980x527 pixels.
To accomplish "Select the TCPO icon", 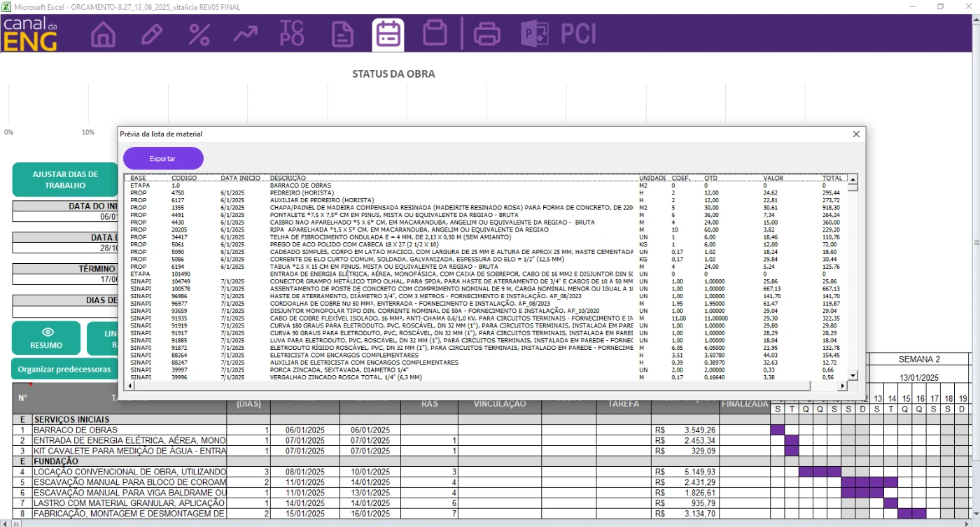I will (292, 34).
